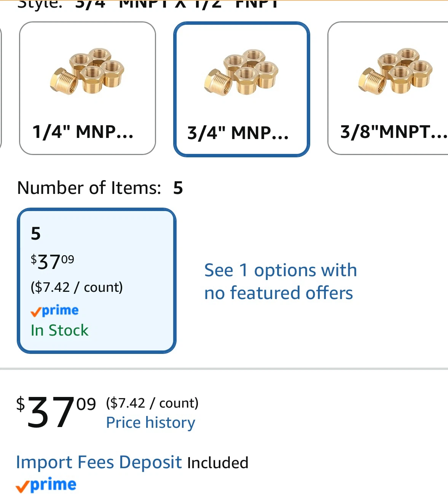
Task: Click the $37.09 price inside quantity card
Action: [x=53, y=262]
